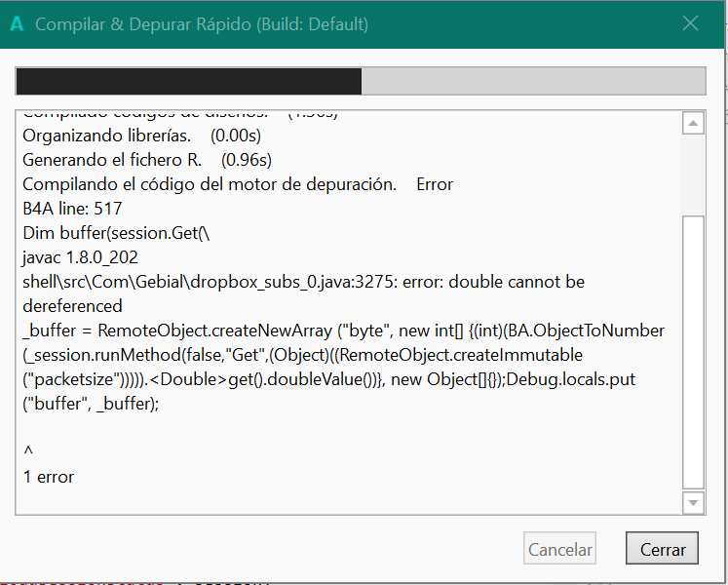Click 'Compilando el código del motor de depuración' line
This screenshot has height=585, width=728.
click(x=237, y=184)
